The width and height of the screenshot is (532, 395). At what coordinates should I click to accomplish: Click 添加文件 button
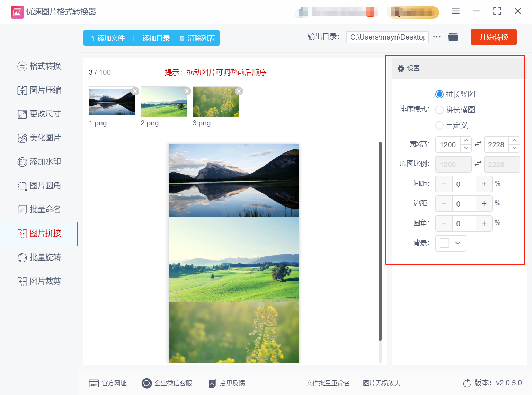pyautogui.click(x=107, y=38)
